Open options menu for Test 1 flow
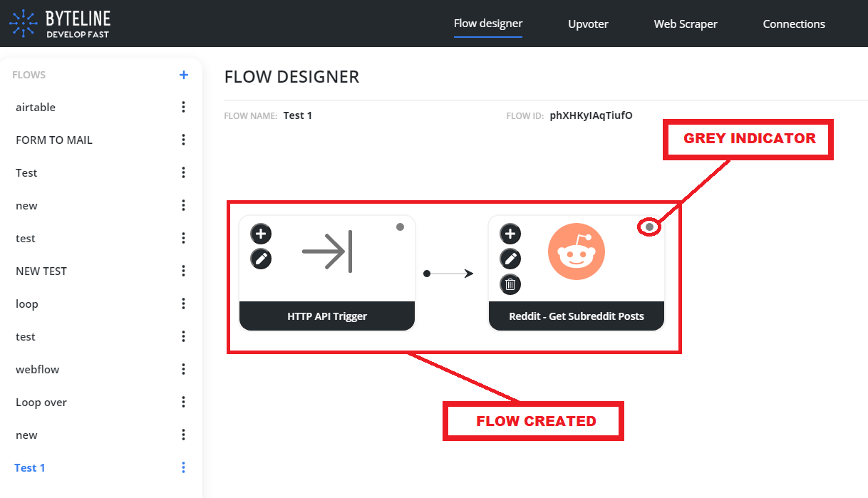The image size is (868, 498). click(183, 467)
